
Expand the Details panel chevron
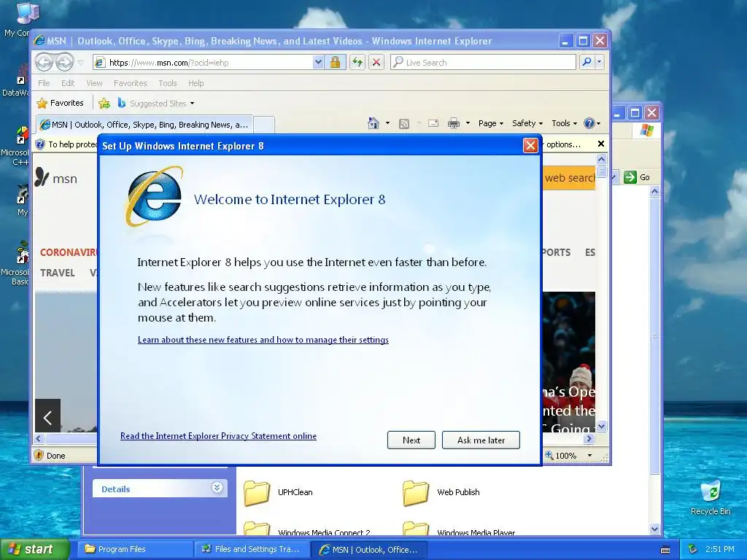pyautogui.click(x=217, y=488)
